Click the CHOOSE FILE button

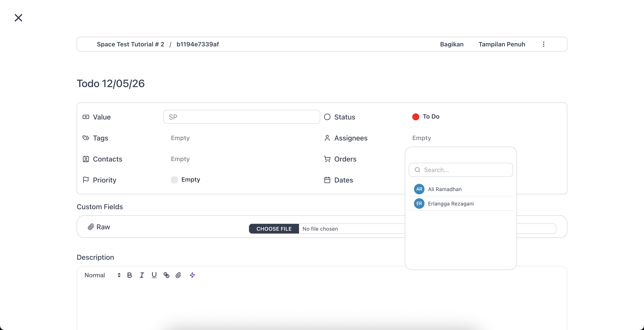tap(274, 229)
